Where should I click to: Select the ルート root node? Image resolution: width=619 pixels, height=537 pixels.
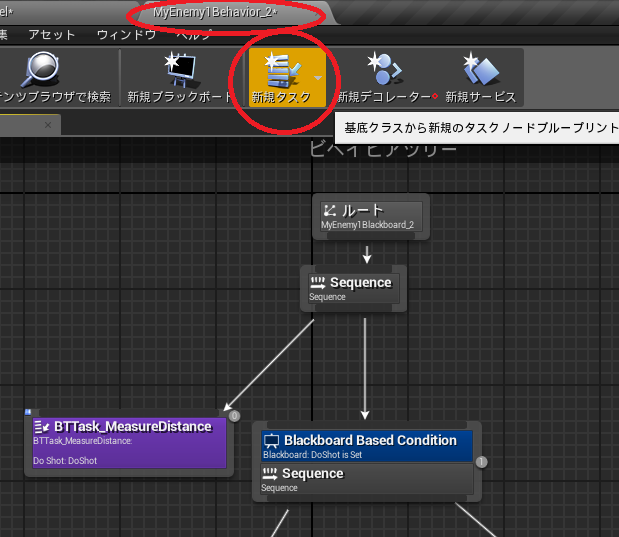(371, 216)
